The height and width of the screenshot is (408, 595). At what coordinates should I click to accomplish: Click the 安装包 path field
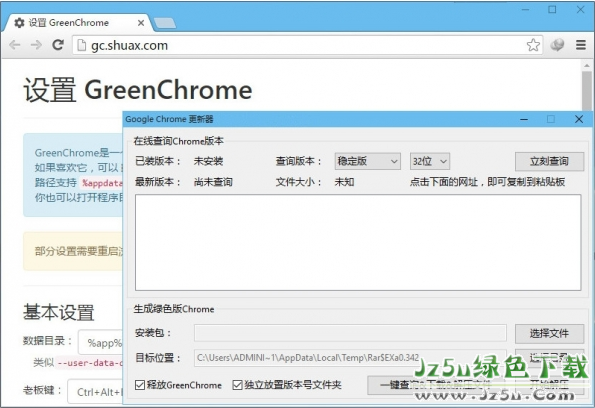(350, 333)
